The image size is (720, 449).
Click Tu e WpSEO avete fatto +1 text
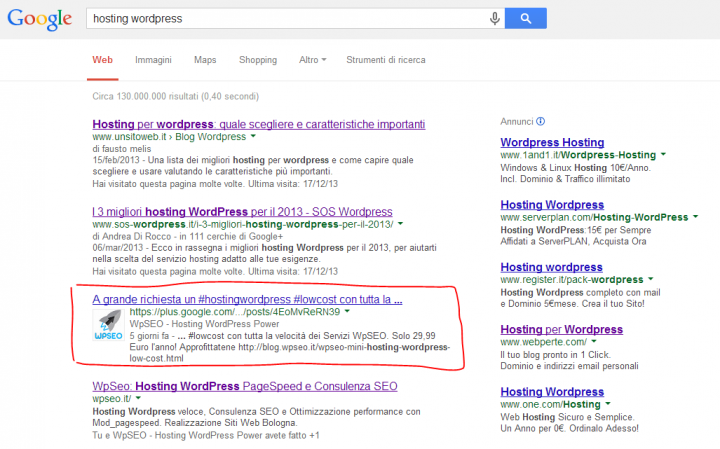206,435
